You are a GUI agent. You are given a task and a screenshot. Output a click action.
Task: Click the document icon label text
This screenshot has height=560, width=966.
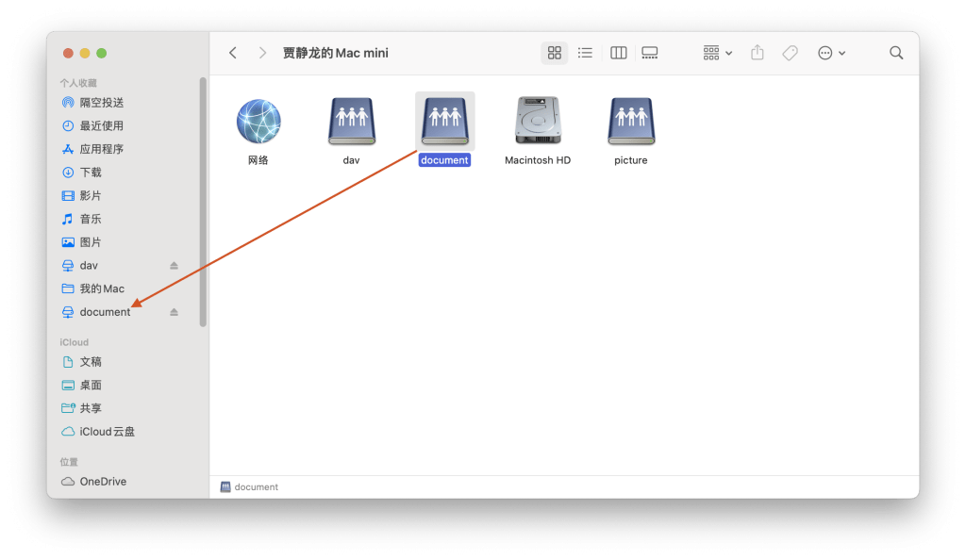(x=445, y=160)
